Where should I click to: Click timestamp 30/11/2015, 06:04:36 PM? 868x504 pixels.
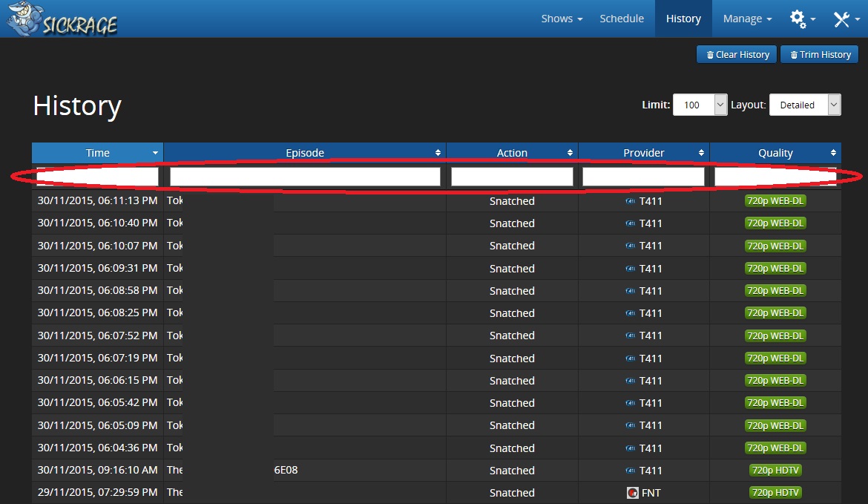(97, 448)
